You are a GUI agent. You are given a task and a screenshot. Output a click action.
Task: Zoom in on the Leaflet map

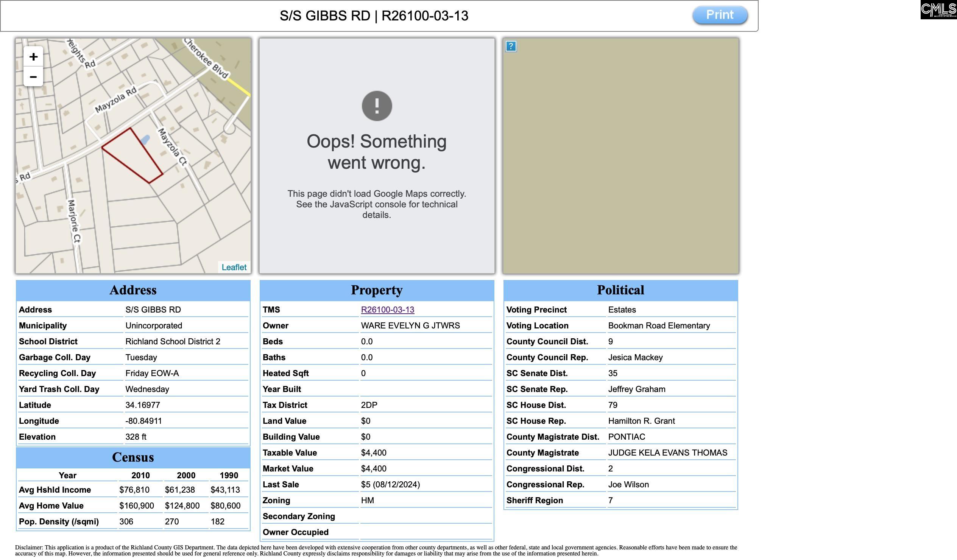tap(33, 57)
